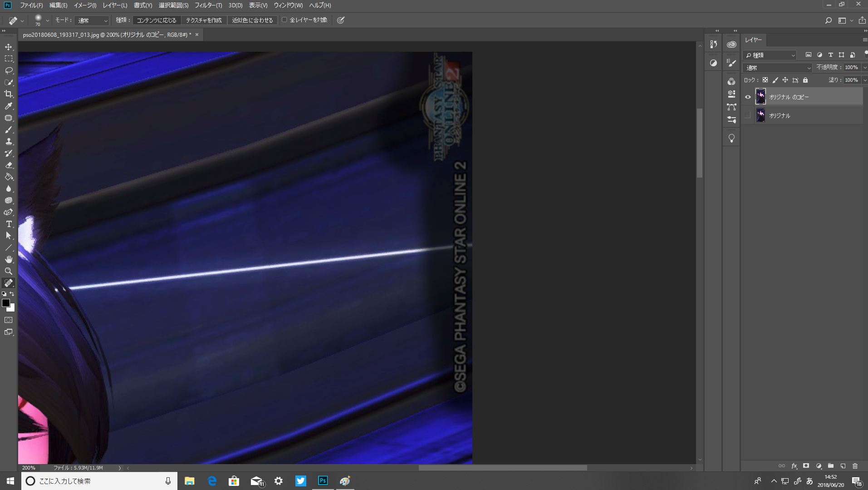Select the Eyedropper tool
This screenshot has width=868, height=490.
(x=9, y=106)
